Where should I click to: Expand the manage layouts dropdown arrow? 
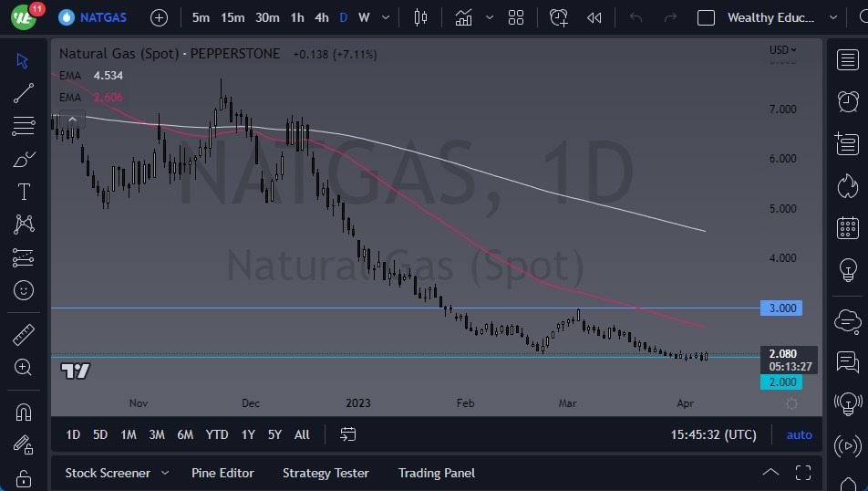[833, 17]
